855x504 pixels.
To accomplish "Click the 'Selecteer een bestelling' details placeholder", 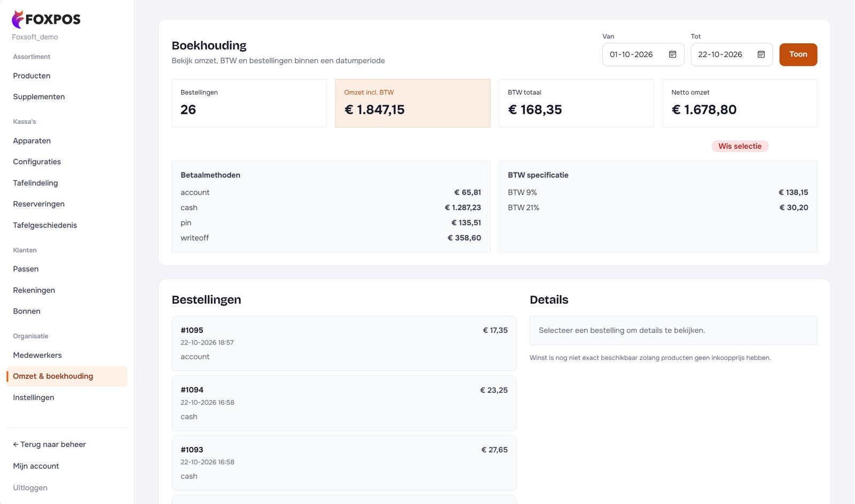I will (673, 330).
